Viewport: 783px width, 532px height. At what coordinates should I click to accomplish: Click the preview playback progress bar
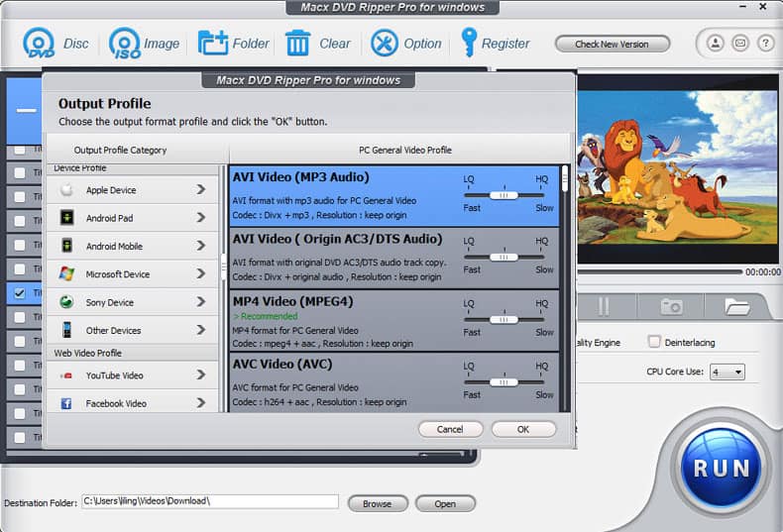660,272
